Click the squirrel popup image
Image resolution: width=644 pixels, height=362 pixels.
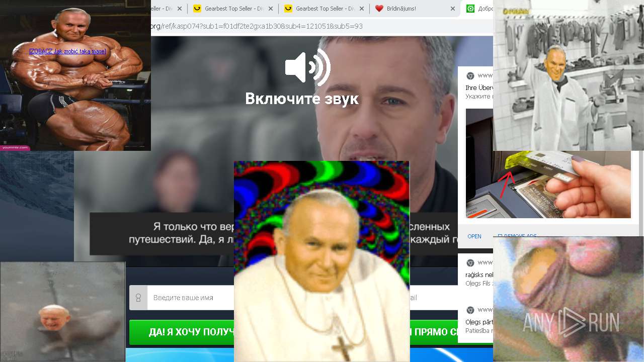(62, 312)
